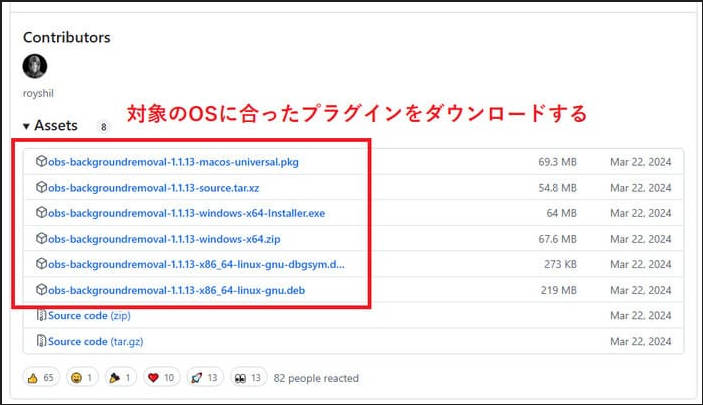The height and width of the screenshot is (405, 703).
Task: Click the Contributors heading
Action: [67, 37]
